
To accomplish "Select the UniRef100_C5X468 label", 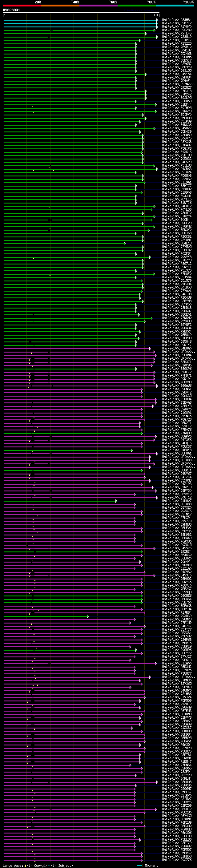I will (x=176, y=54).
